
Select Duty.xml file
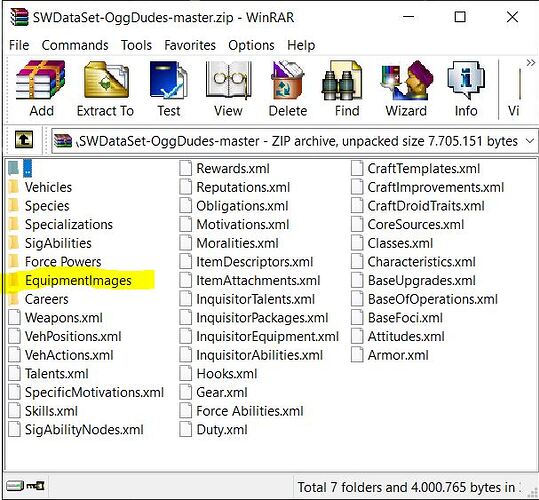(x=214, y=430)
